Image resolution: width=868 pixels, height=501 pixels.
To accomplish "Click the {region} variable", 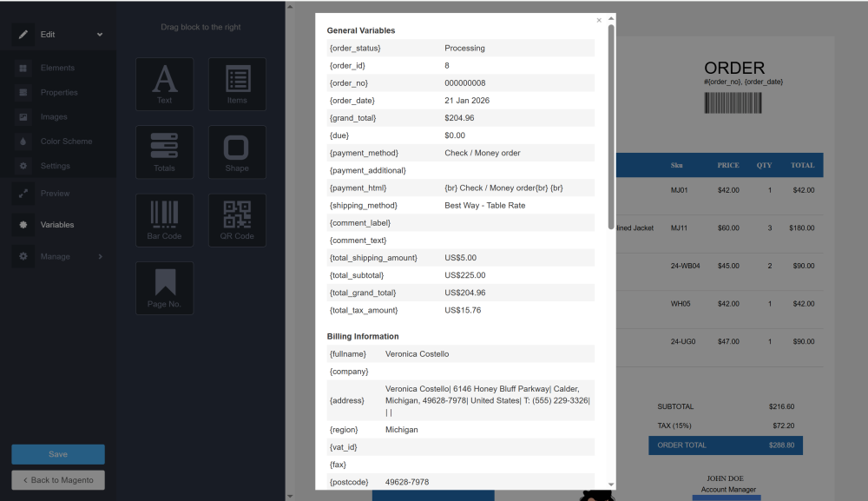I will coord(344,430).
